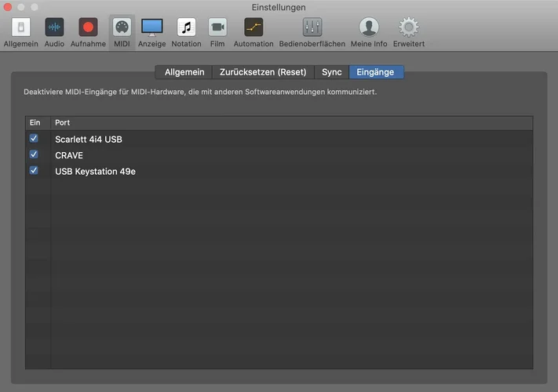The height and width of the screenshot is (392, 558).
Task: Open the Film preferences pane
Action: coord(217,32)
